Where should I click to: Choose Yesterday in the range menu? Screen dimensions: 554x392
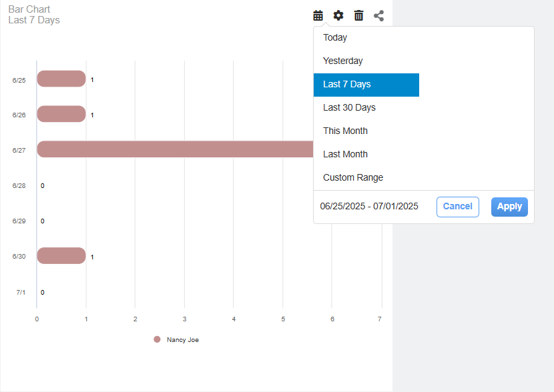343,61
